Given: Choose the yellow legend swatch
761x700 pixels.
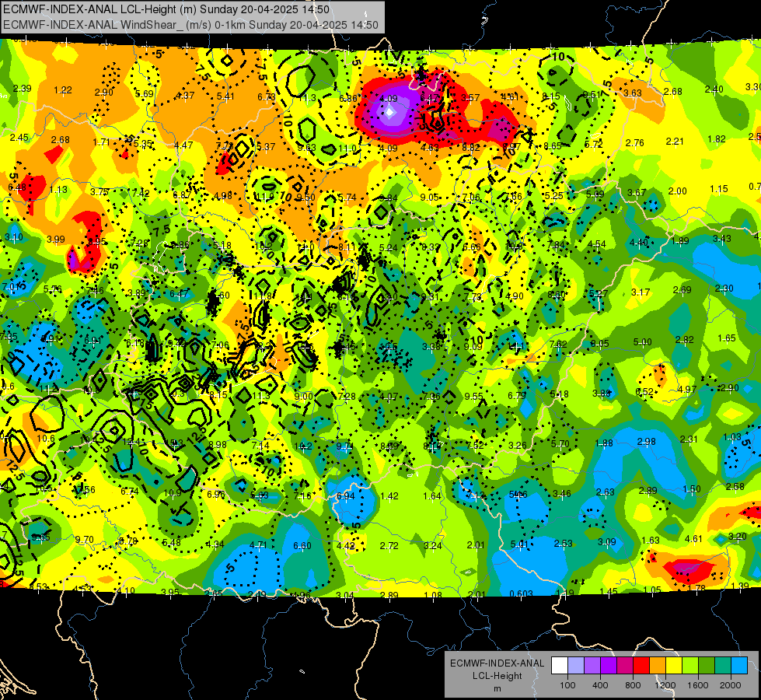Looking at the screenshot, I should point(674,666).
